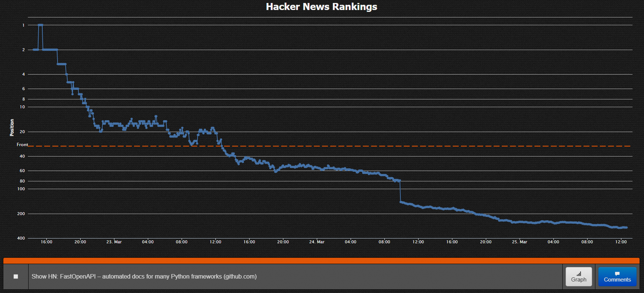644x293 pixels.
Task: Open the Comments button
Action: 617,276
